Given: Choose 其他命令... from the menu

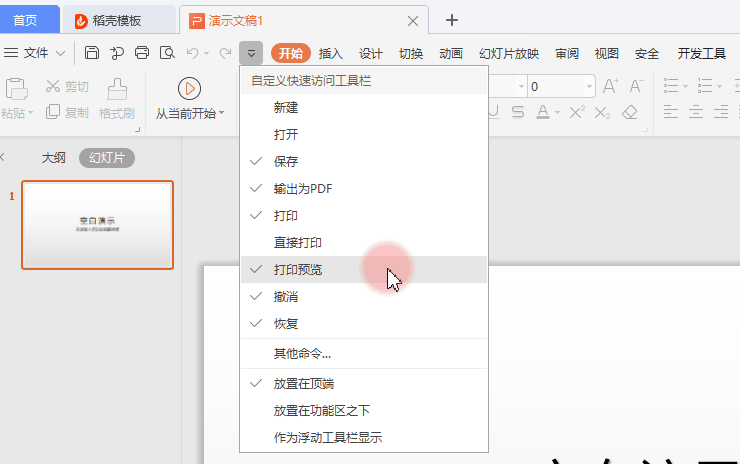Looking at the screenshot, I should (x=364, y=354).
